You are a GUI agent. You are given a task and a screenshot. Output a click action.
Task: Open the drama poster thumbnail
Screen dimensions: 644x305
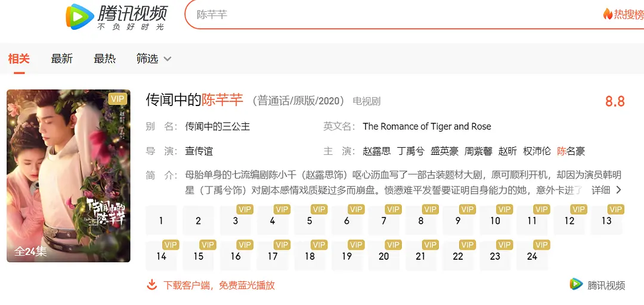coord(69,176)
